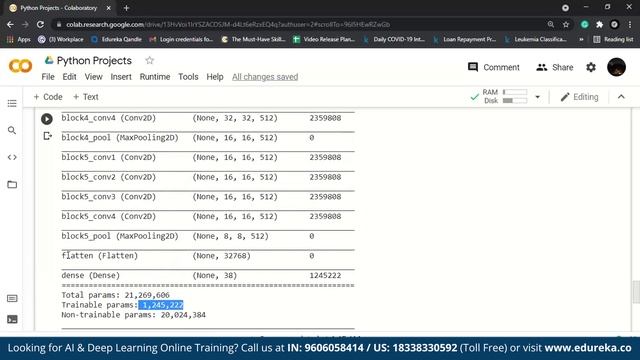Run the cell with the play button

pyautogui.click(x=47, y=119)
